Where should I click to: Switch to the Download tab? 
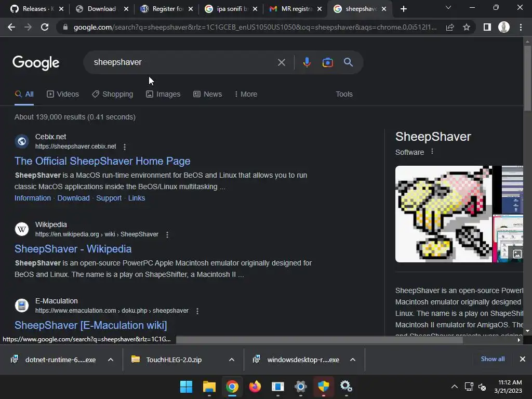(x=97, y=9)
